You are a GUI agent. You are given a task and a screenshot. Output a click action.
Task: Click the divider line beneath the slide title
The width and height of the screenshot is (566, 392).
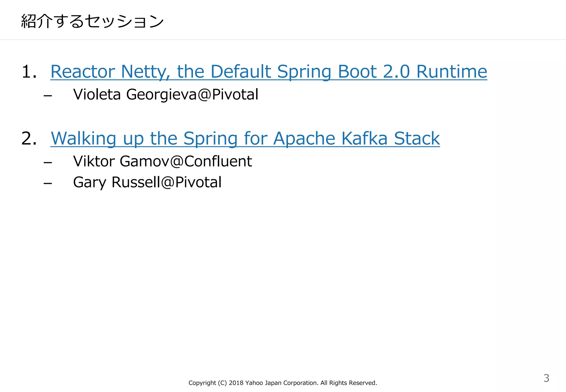click(x=283, y=40)
